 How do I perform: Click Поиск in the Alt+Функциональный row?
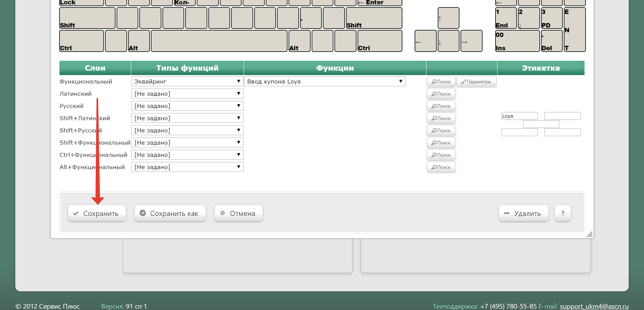click(441, 167)
